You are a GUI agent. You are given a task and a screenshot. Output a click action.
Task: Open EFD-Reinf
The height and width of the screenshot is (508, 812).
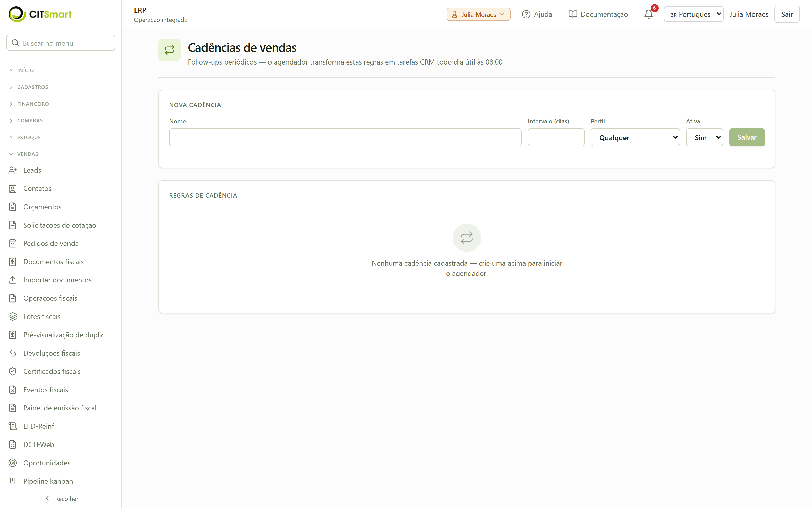pos(60,426)
